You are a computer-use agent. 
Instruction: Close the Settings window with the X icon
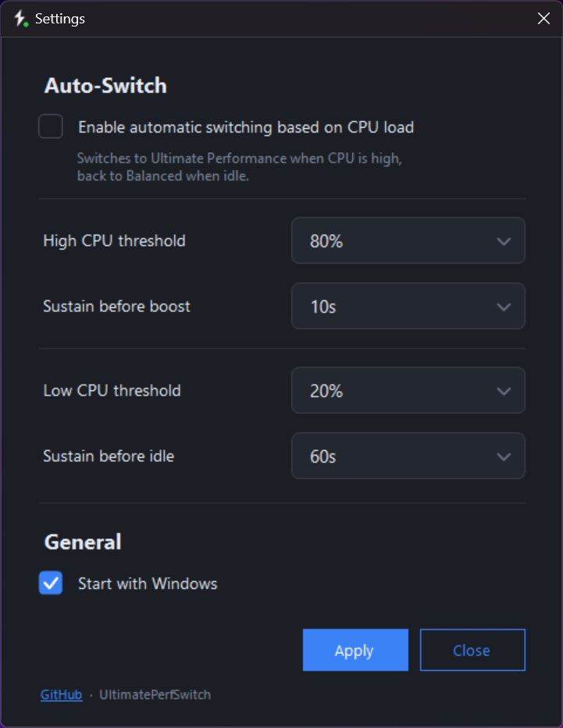coord(543,19)
